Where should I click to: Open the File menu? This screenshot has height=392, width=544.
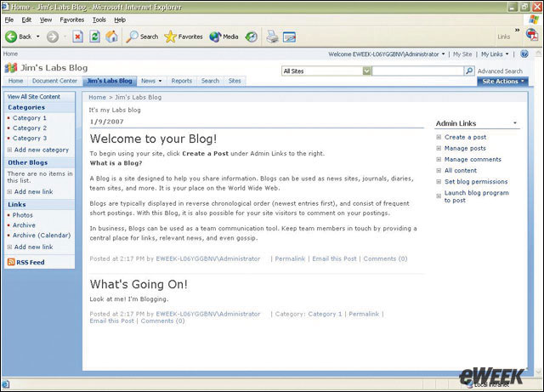coord(9,20)
